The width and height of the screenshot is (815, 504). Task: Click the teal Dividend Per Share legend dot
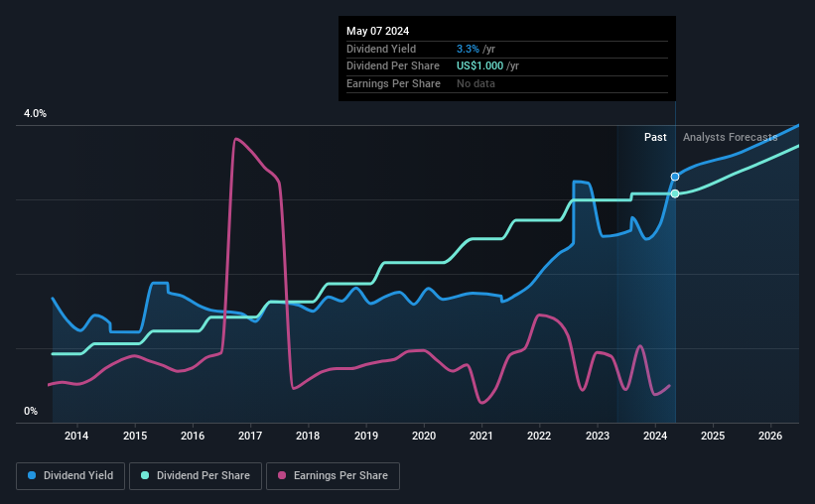tap(144, 476)
